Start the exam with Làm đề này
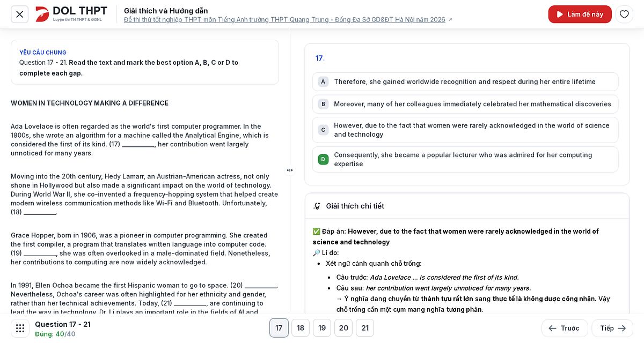This screenshot has height=343, width=644. point(580,14)
